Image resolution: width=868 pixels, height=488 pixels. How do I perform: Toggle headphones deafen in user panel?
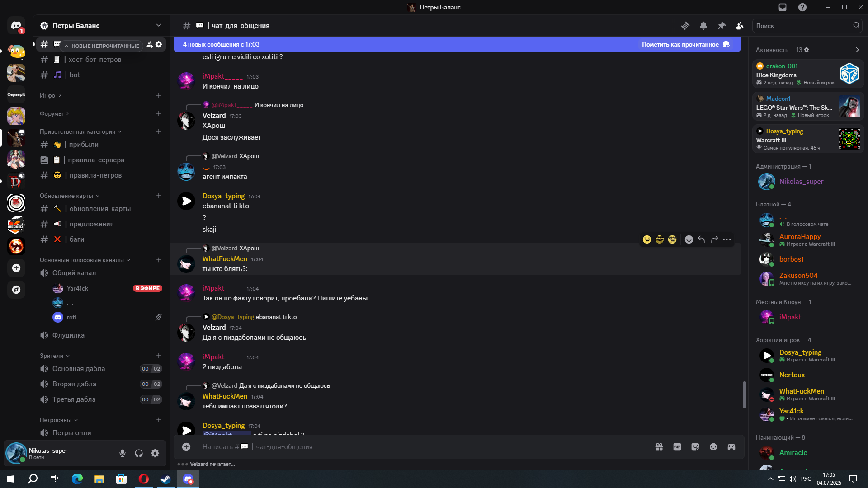point(139,453)
